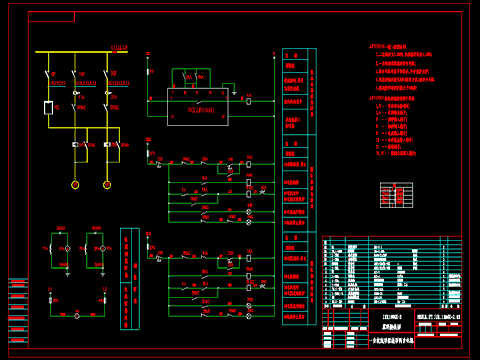Select the parts list table above title block

point(392,272)
